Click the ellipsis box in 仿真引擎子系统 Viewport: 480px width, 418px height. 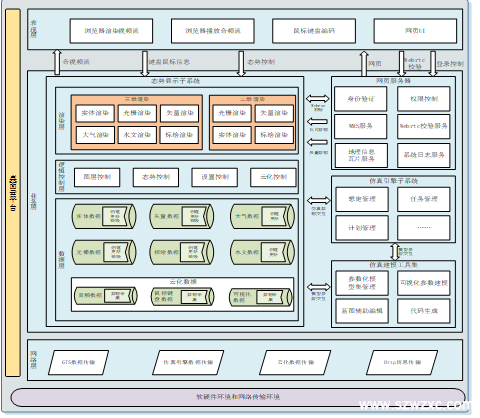(x=424, y=228)
